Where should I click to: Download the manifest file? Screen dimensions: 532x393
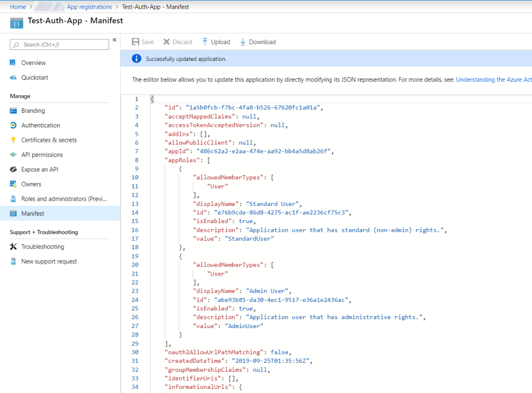258,42
